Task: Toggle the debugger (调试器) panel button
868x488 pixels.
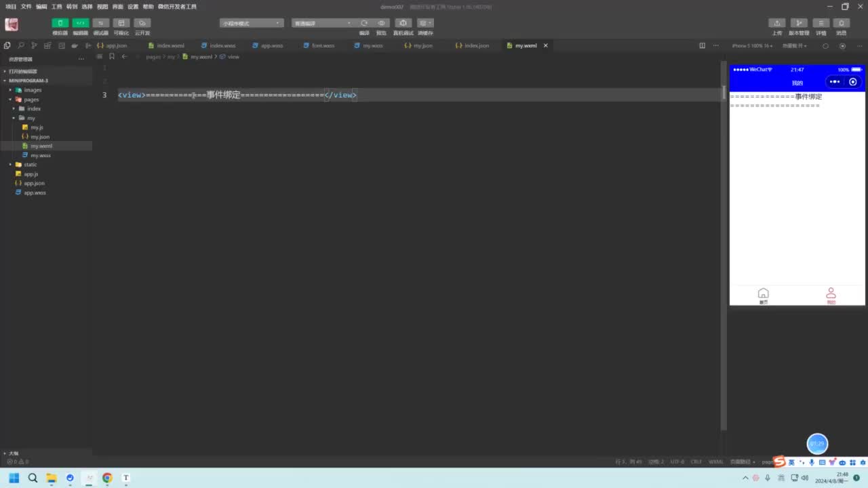Action: click(101, 23)
